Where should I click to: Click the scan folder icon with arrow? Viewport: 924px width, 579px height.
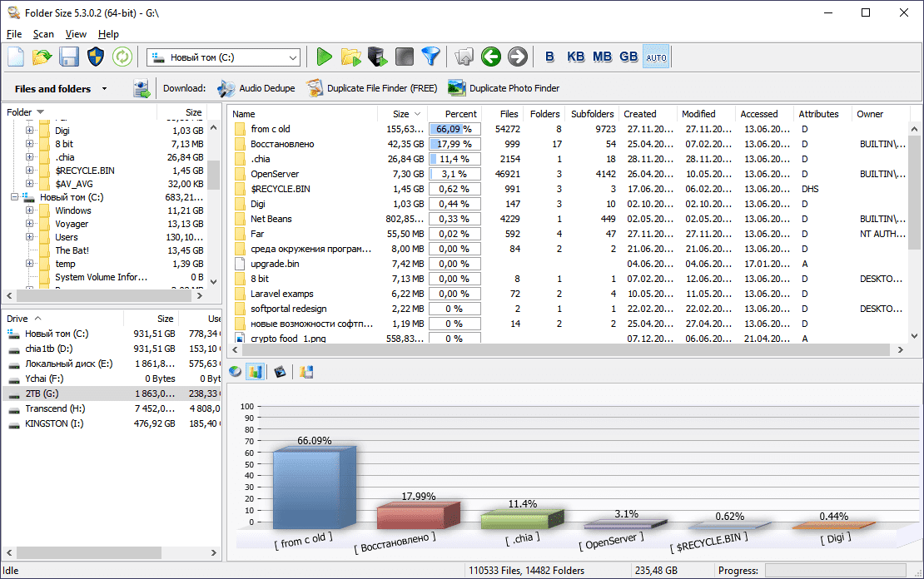[350, 57]
